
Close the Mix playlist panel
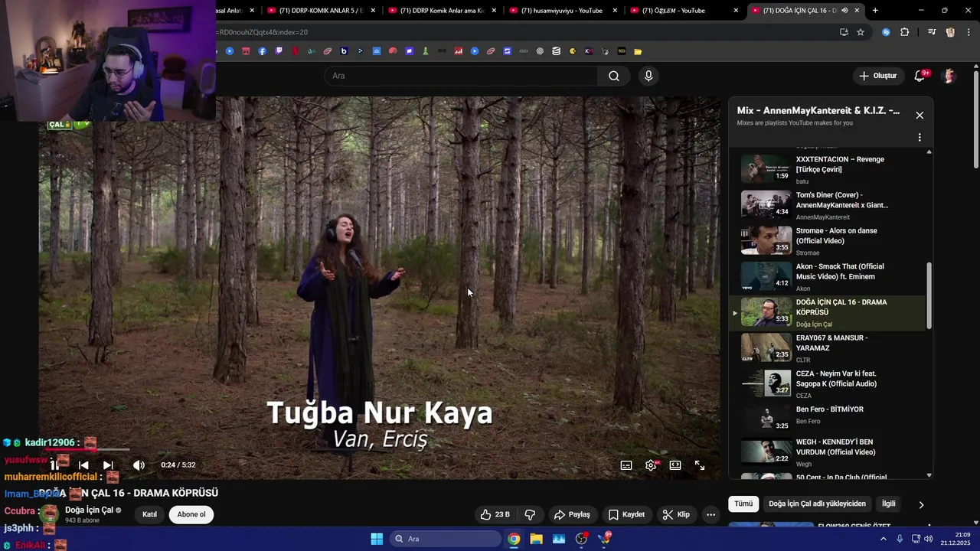point(920,115)
